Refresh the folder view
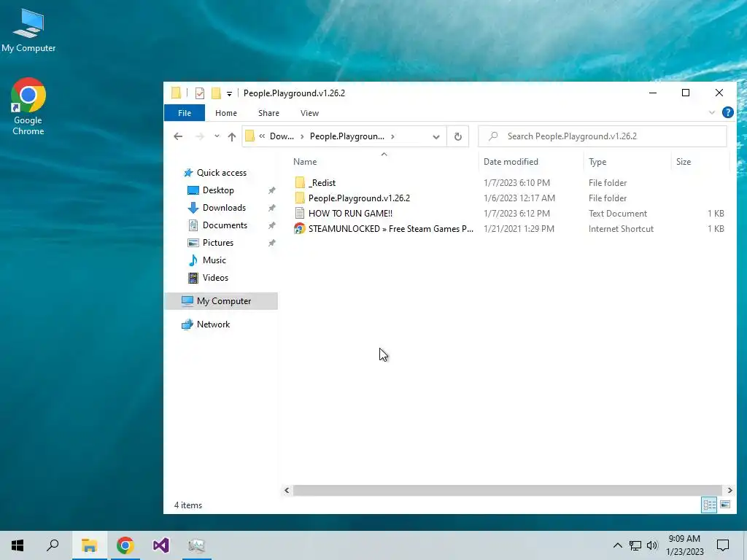 tap(458, 136)
